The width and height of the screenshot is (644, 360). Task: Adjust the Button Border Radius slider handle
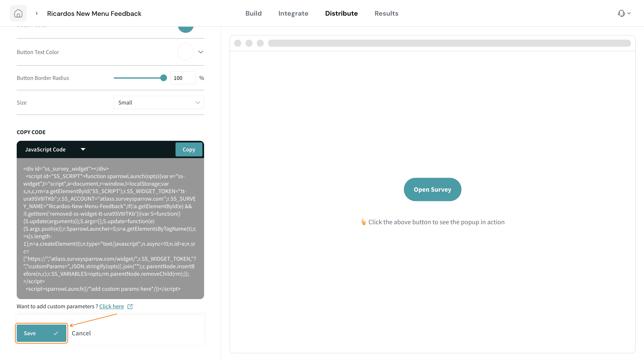click(163, 78)
